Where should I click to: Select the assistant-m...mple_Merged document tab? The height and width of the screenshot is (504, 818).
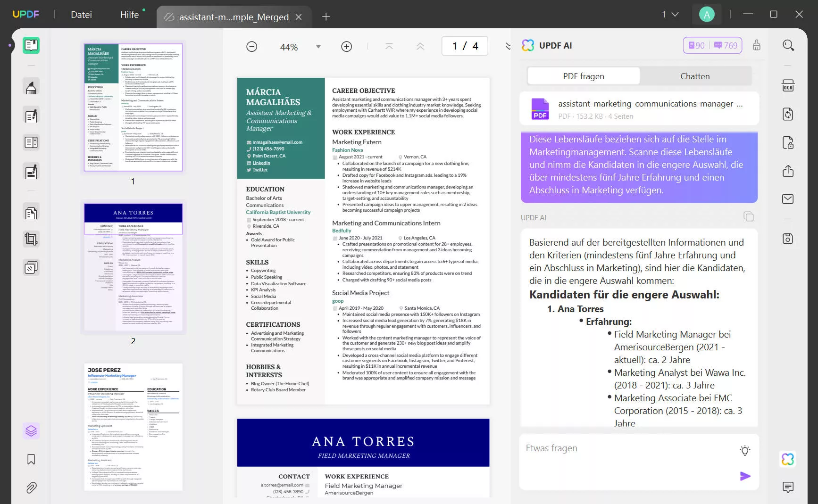point(234,17)
